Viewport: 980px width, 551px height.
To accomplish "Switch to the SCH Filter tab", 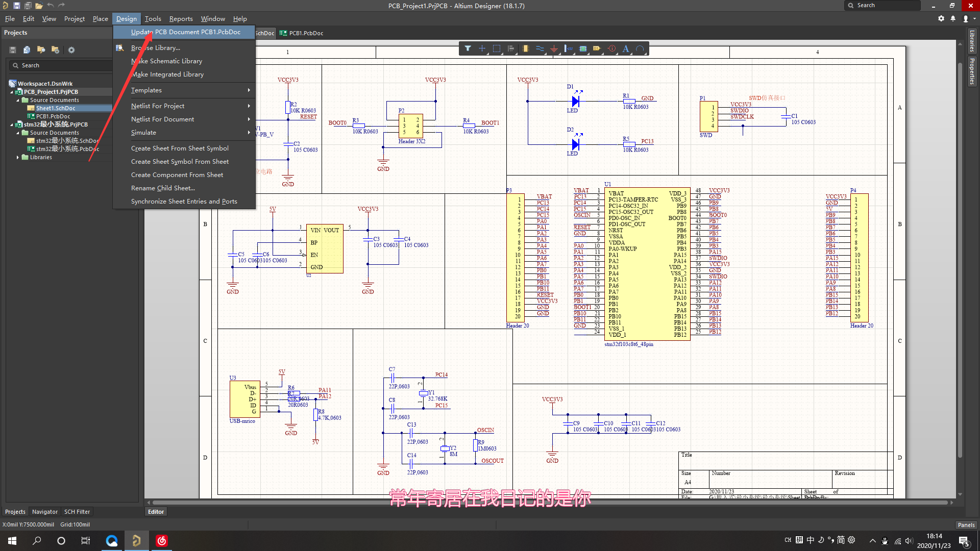I will click(x=77, y=512).
